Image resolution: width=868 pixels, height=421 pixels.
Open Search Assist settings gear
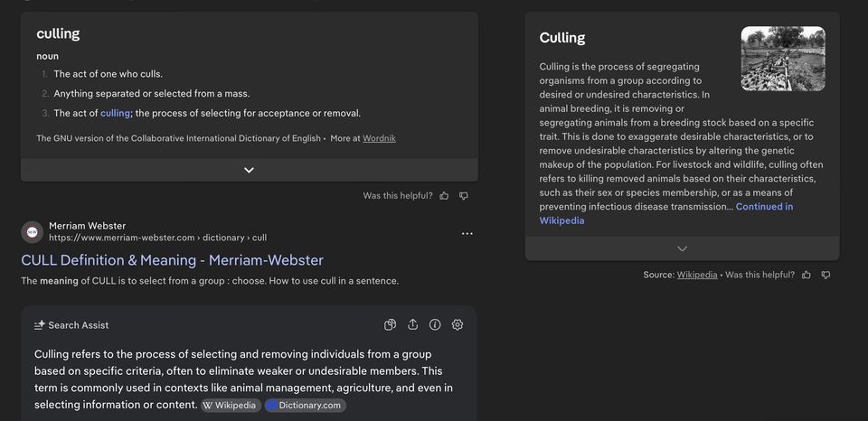click(458, 324)
